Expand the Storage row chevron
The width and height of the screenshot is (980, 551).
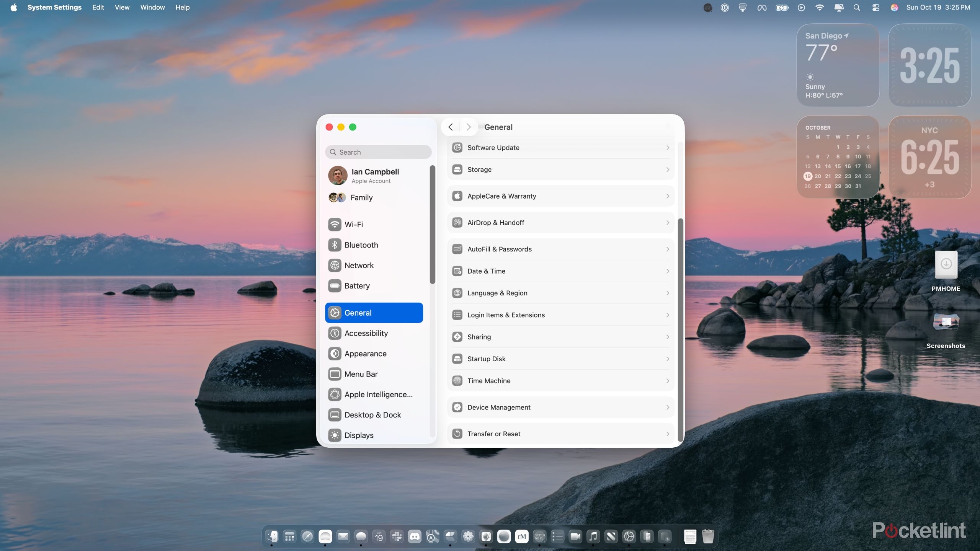coord(668,170)
